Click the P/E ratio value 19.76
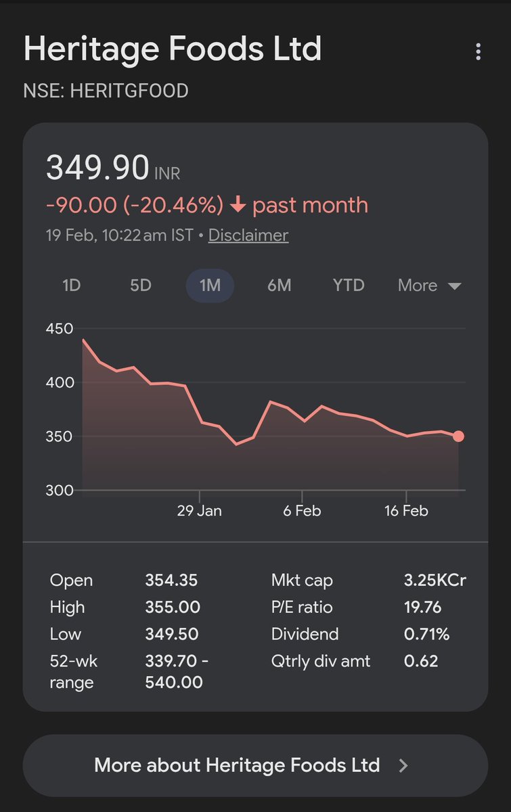The height and width of the screenshot is (812, 511). [x=422, y=607]
